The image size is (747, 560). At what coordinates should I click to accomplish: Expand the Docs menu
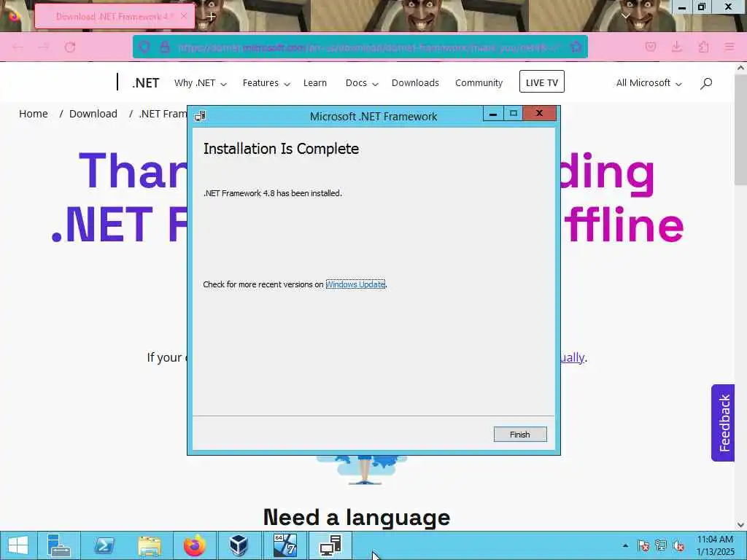pos(362,83)
